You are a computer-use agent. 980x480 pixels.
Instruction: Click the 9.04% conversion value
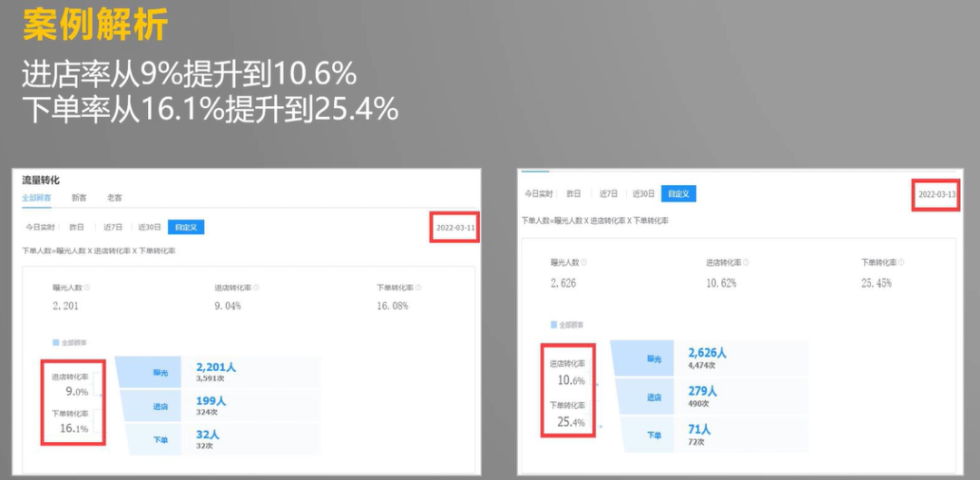pos(228,307)
